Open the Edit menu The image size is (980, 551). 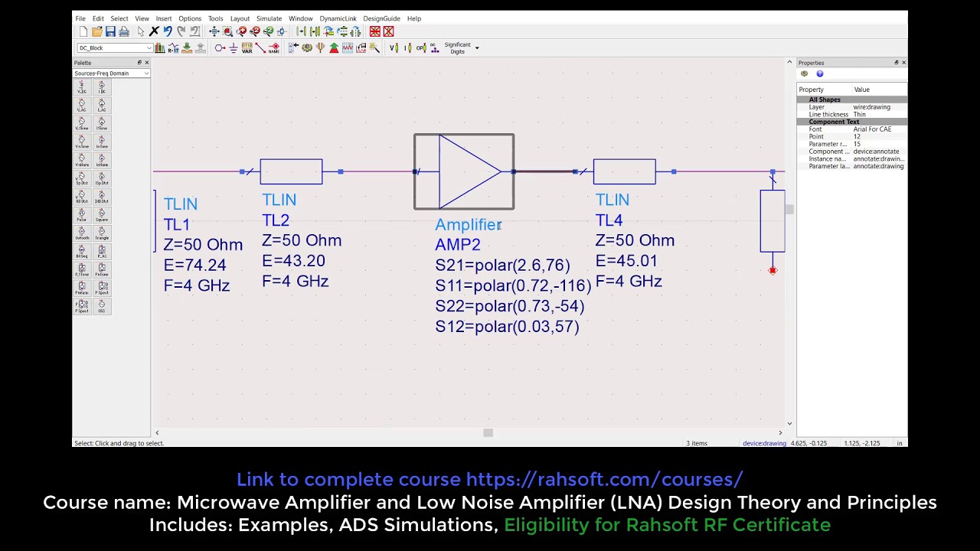coord(98,18)
